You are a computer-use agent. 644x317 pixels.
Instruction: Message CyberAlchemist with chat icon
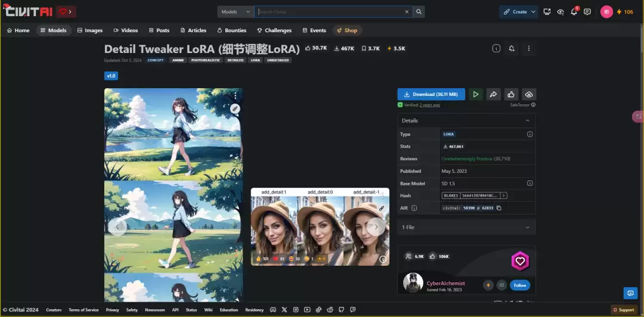coord(501,285)
